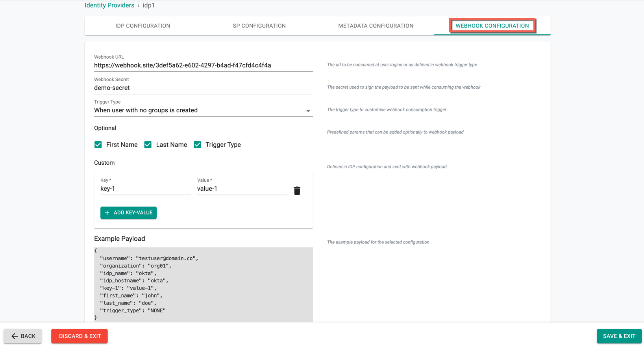Click the custom Key field with key-1
The image size is (644, 346).
click(x=146, y=189)
